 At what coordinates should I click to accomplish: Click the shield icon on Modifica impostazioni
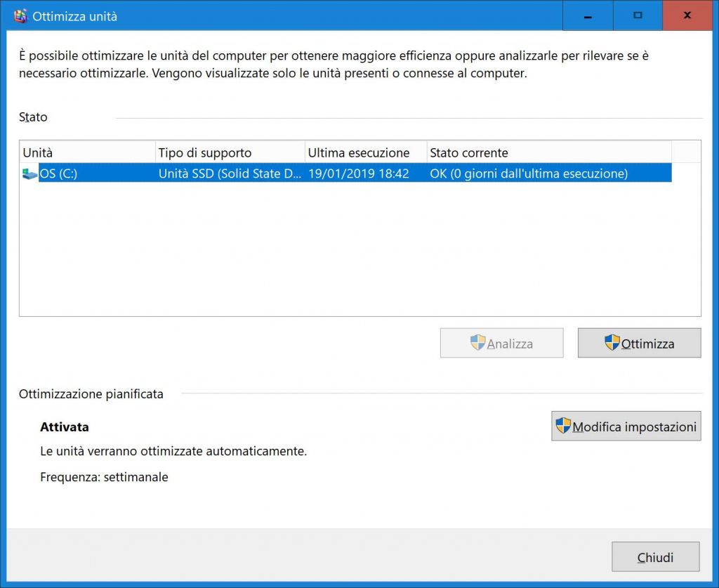pos(562,425)
